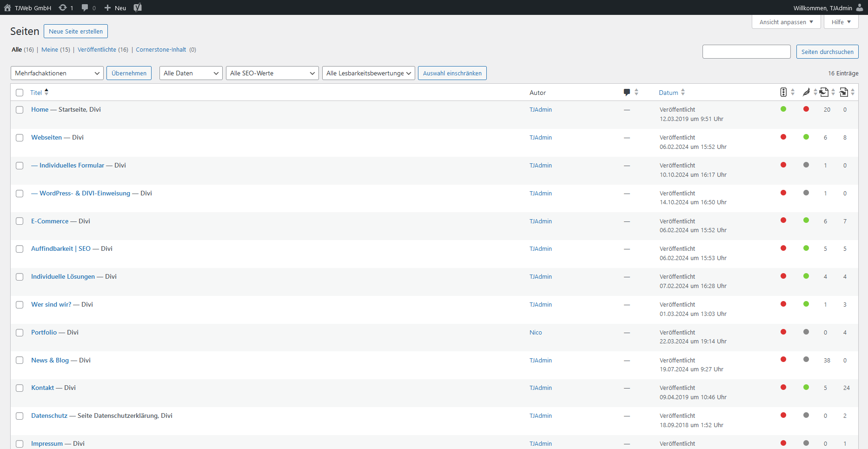Select the Portfolio page checkbox
Screen dimensions: 868x449
(x=20, y=333)
